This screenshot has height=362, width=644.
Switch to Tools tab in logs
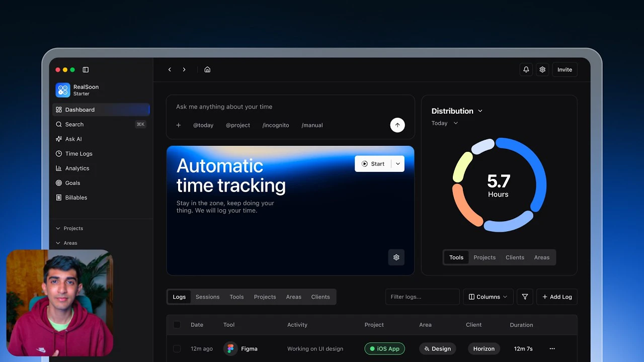236,297
